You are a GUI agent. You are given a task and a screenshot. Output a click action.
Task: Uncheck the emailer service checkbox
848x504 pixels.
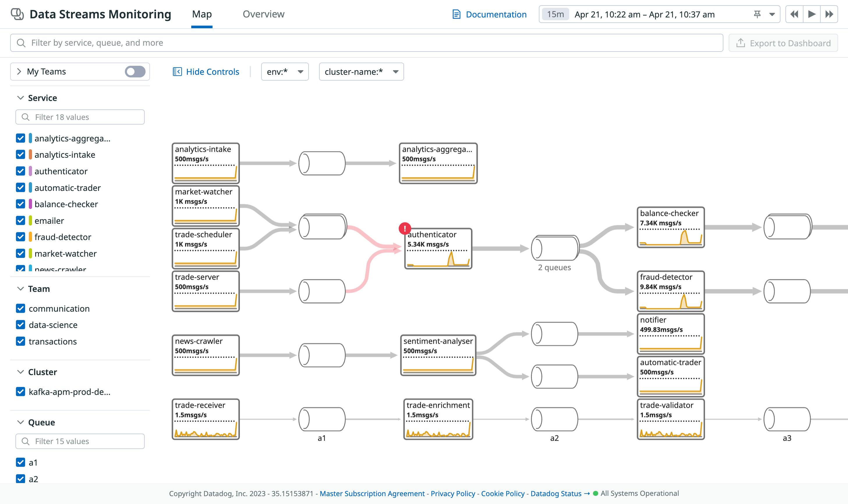coord(21,221)
